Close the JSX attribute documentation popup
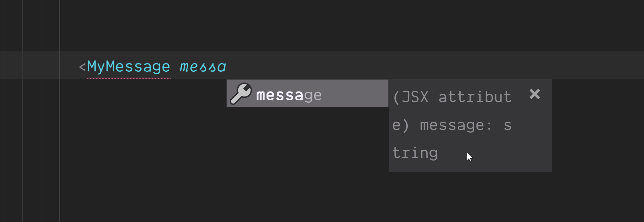Viewport: 644px width, 222px height. [535, 95]
